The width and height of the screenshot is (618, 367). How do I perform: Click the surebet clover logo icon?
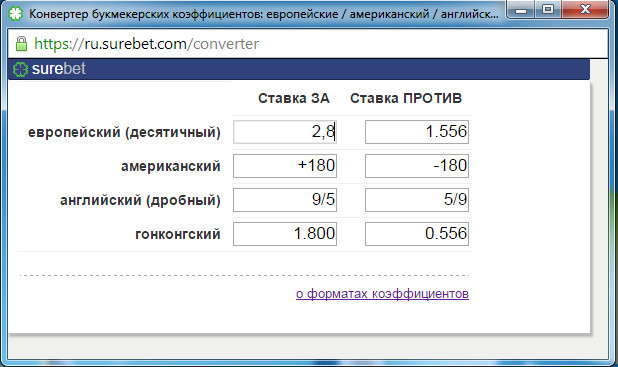[x=20, y=69]
